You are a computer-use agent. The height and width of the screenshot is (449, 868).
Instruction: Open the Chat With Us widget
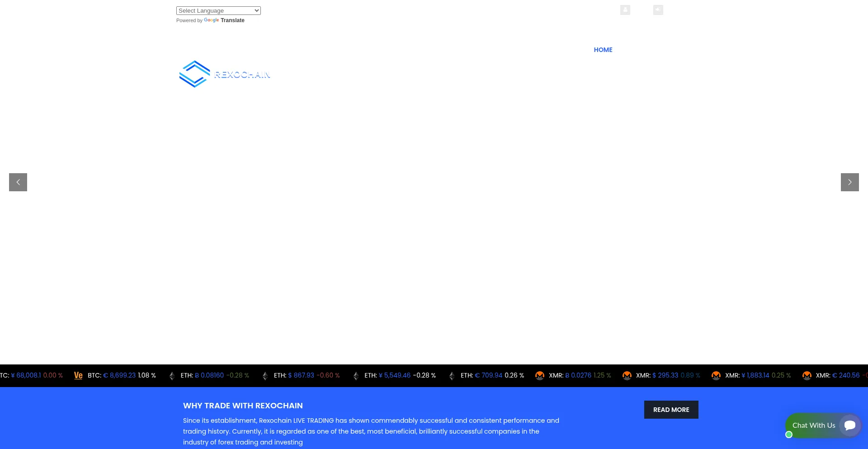823,425
